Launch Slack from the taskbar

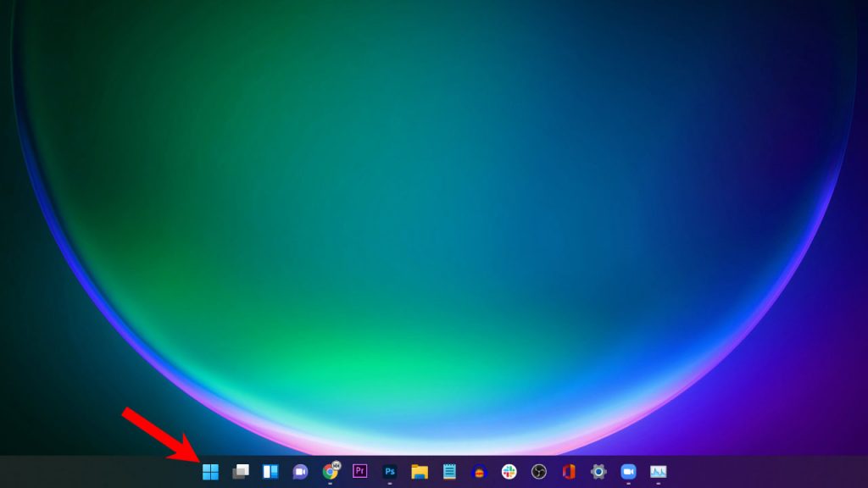point(509,471)
